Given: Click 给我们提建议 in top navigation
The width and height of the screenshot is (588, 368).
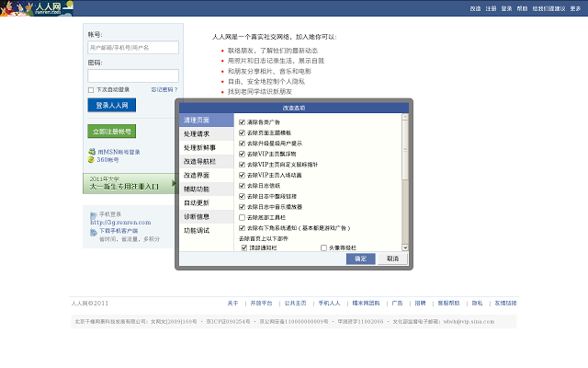Looking at the screenshot, I should pos(549,8).
